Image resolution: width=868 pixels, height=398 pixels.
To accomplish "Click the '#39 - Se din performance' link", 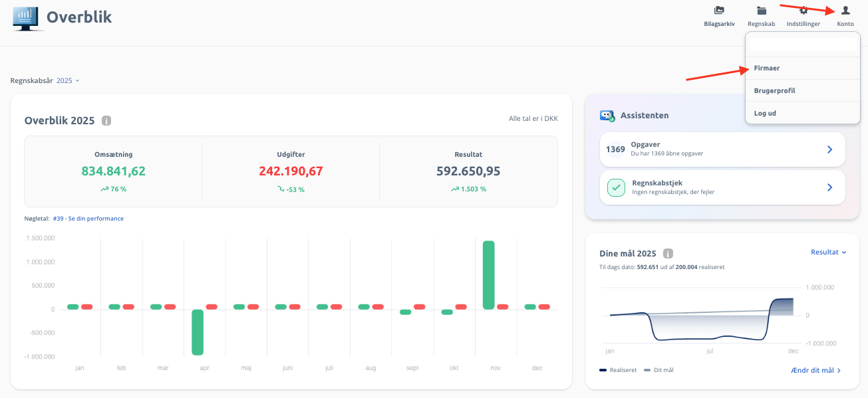I will 88,219.
